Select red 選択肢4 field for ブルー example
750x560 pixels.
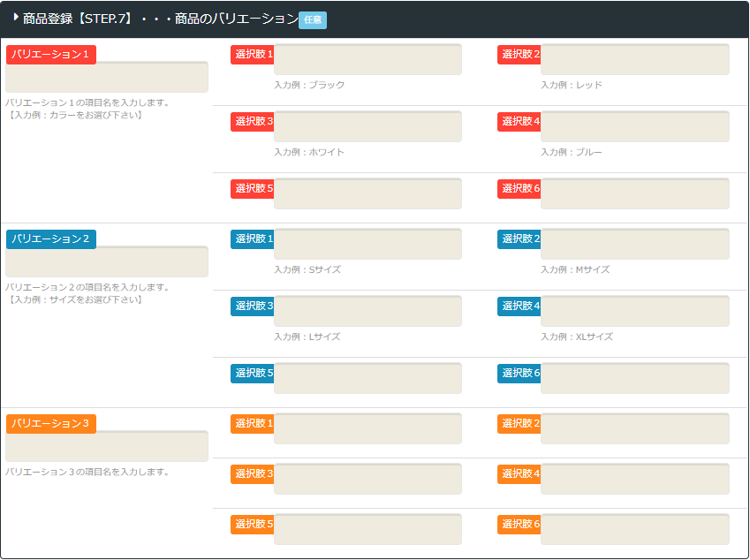tap(634, 127)
